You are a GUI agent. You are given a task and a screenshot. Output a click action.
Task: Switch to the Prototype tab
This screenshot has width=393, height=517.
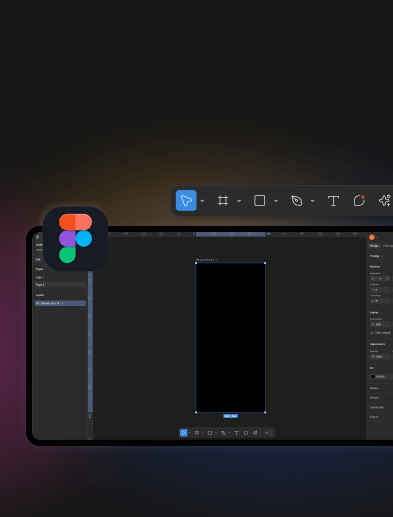(388, 246)
